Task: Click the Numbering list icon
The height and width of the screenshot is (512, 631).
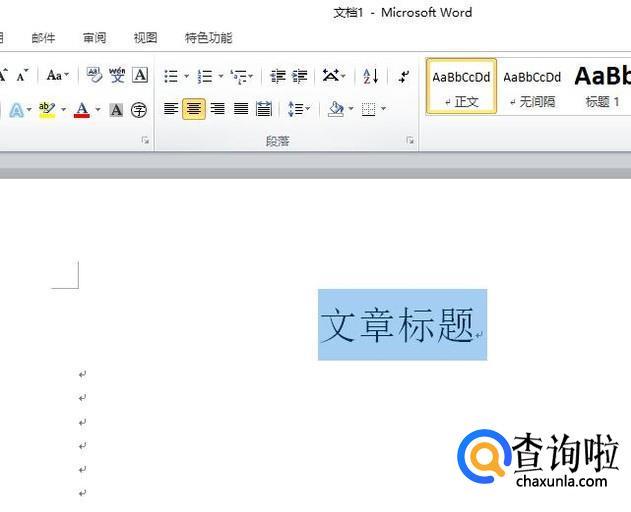Action: pos(205,76)
